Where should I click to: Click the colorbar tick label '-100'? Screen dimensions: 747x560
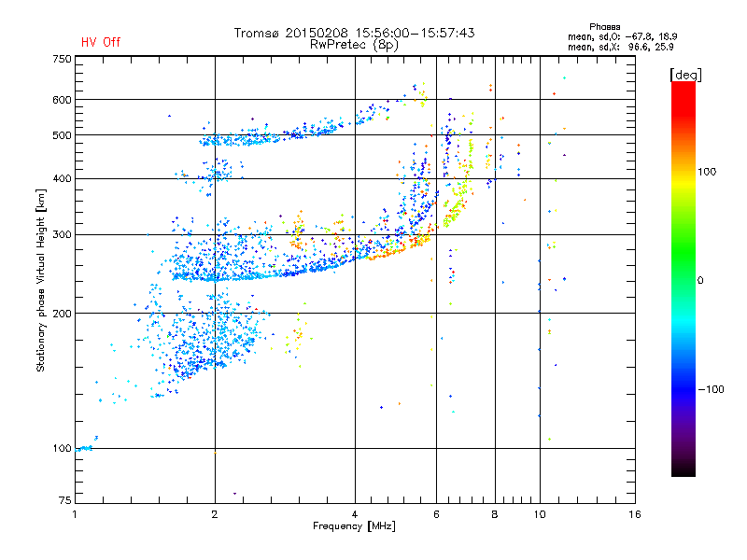(712, 389)
